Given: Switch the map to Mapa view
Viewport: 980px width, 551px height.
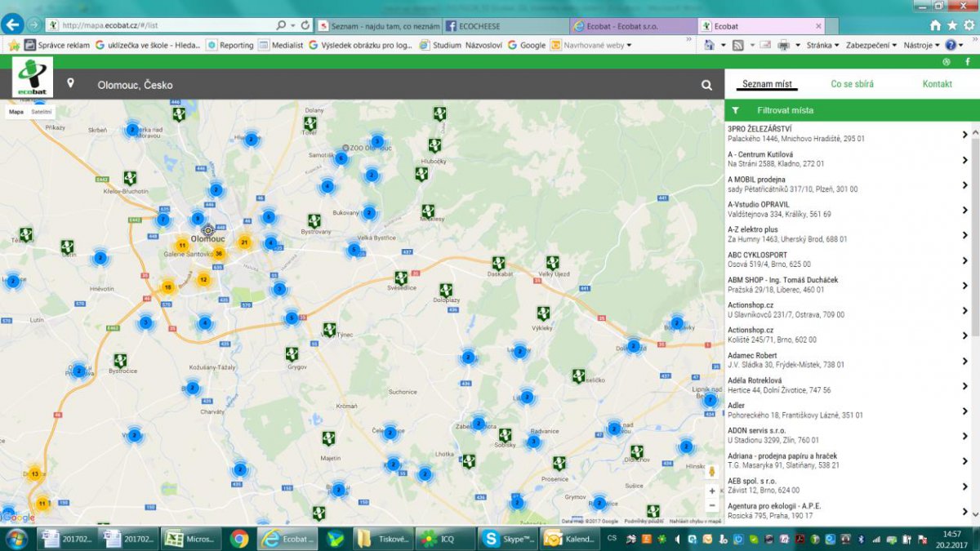Looking at the screenshot, I should [x=16, y=112].
